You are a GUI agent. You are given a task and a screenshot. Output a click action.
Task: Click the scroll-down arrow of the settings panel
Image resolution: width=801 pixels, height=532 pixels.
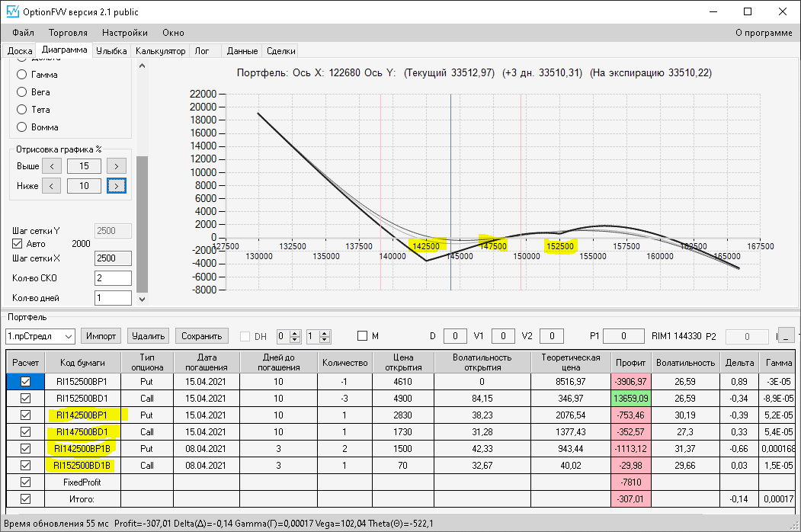[x=142, y=300]
